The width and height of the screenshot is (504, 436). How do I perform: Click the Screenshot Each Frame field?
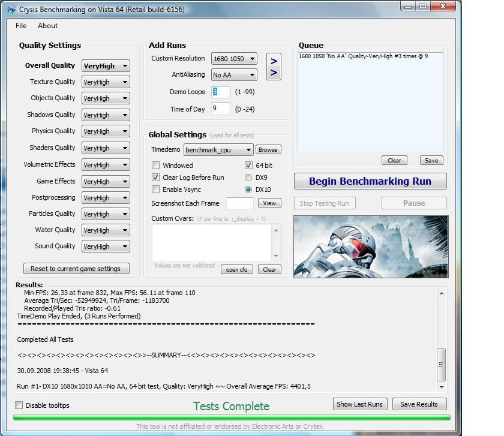[240, 203]
